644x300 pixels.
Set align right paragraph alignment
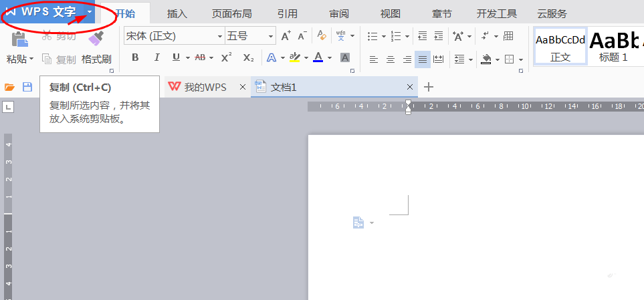tap(407, 60)
